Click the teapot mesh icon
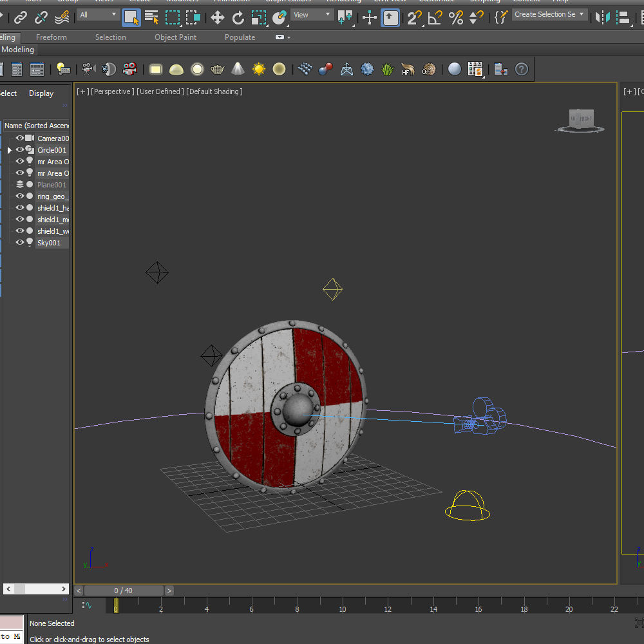This screenshot has width=644, height=644. pyautogui.click(x=217, y=70)
